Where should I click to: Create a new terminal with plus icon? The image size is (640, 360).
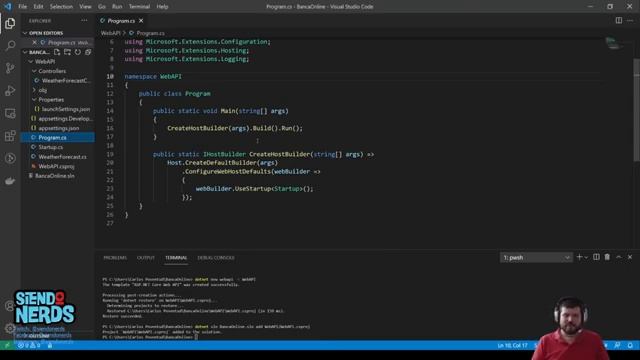[579, 257]
